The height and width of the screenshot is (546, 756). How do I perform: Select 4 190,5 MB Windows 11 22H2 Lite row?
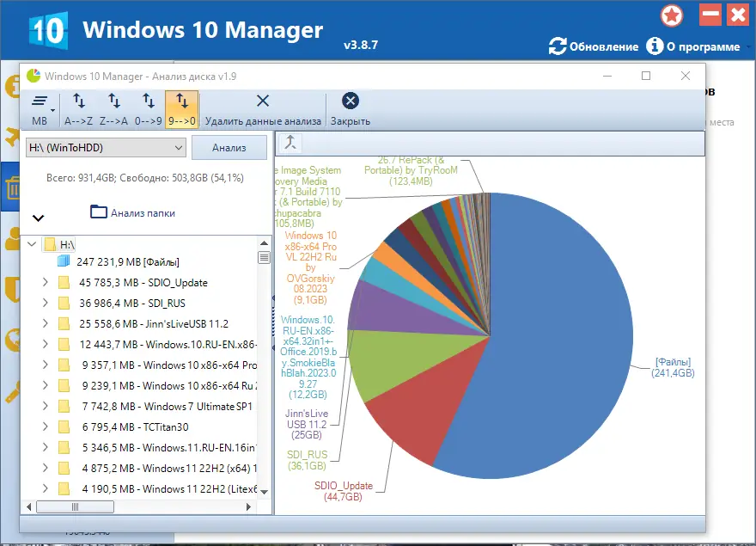pyautogui.click(x=169, y=489)
